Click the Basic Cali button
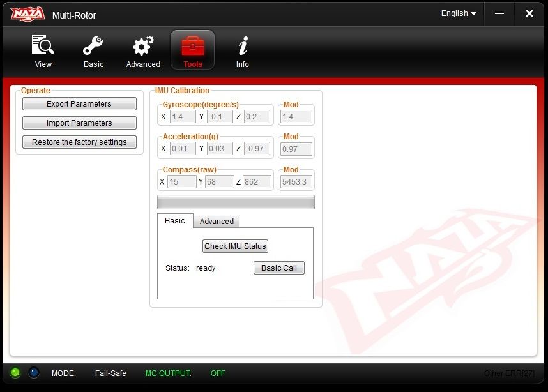The height and width of the screenshot is (392, 548). pos(279,268)
